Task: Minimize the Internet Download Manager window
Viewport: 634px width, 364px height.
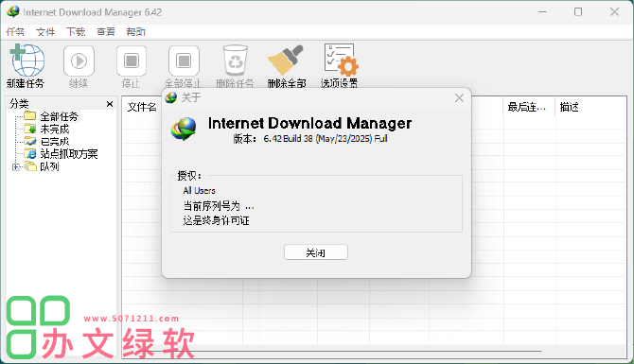Action: (542, 11)
